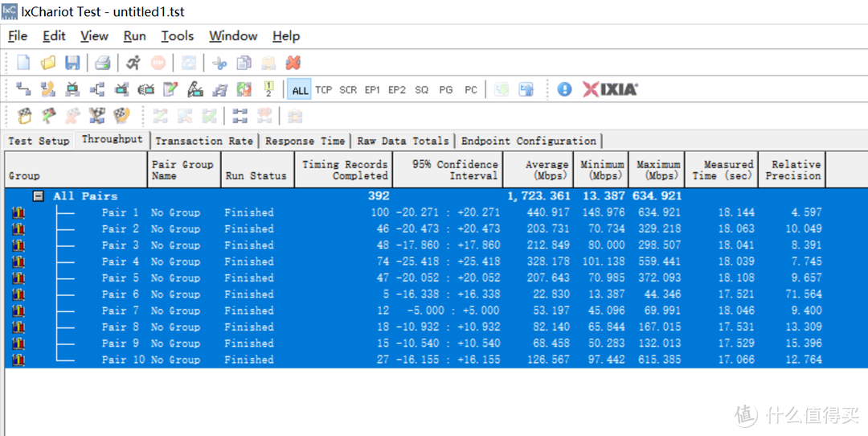Image resolution: width=868 pixels, height=436 pixels.
Task: Click the red X delete icon
Action: coord(293,63)
